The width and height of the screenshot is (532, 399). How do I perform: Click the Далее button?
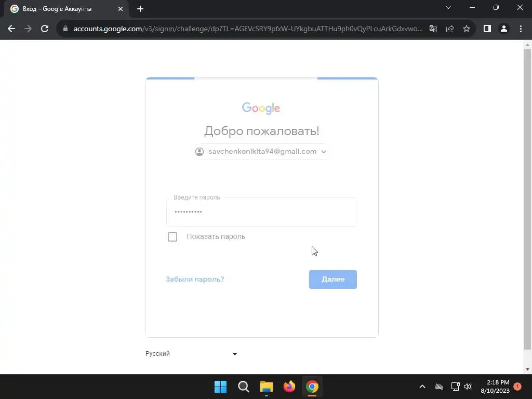click(333, 280)
